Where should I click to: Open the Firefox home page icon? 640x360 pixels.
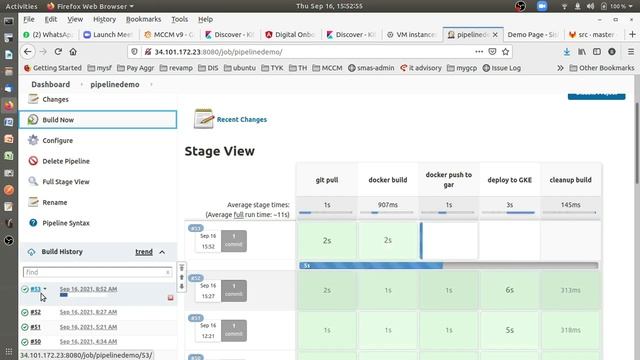coord(73,52)
